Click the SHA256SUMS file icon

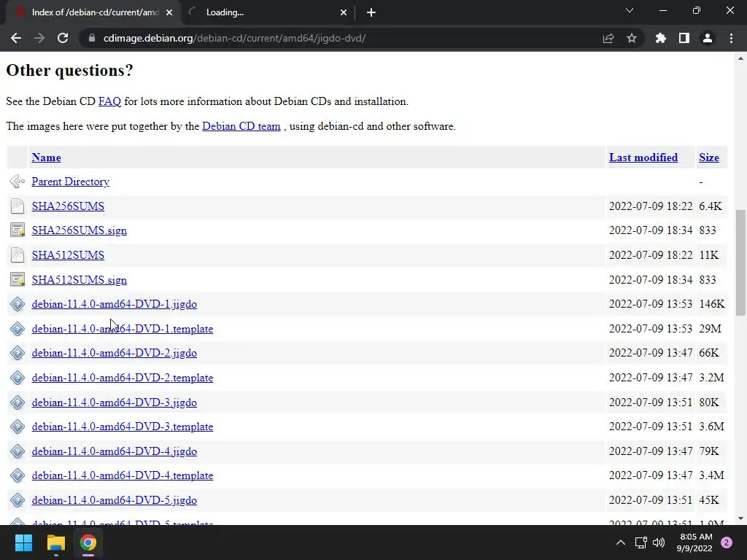(18, 206)
